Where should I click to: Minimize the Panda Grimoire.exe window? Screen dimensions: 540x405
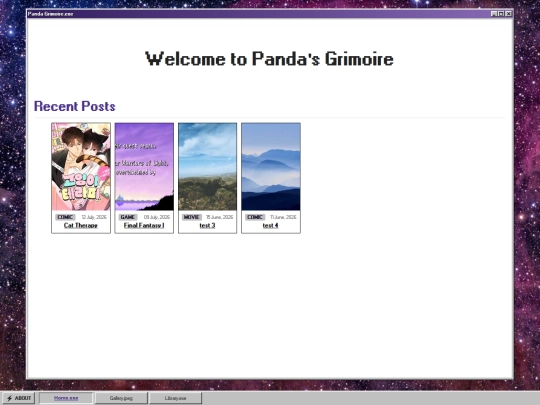(494, 14)
